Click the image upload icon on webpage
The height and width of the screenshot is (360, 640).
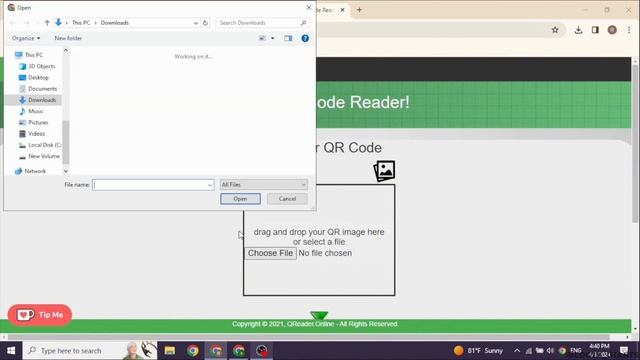384,171
